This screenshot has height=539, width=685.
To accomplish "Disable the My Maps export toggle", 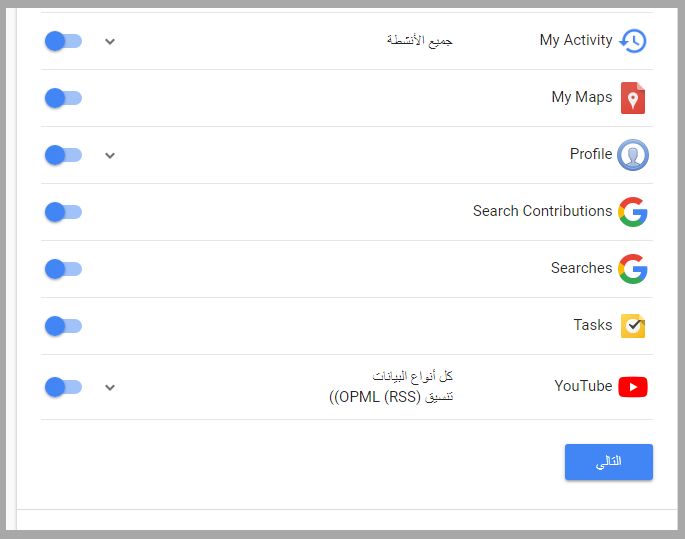I will click(63, 98).
